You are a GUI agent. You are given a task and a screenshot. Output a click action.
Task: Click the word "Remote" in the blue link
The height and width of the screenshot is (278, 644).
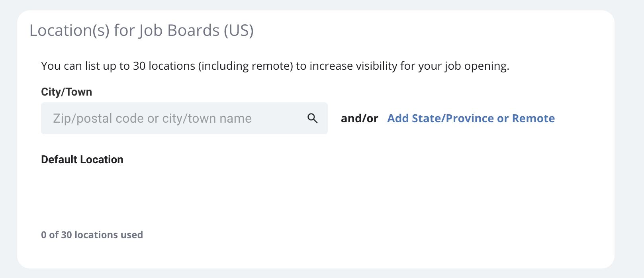coord(533,118)
